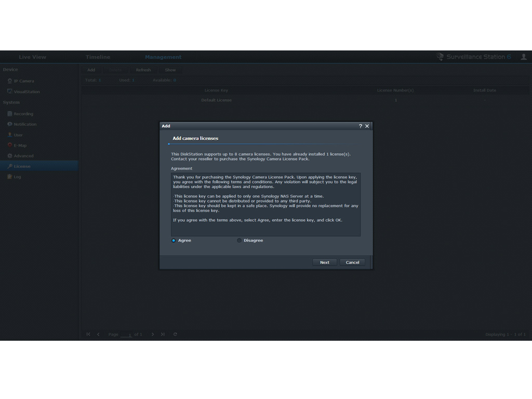
Task: Open help via the question mark icon
Action: tap(361, 126)
